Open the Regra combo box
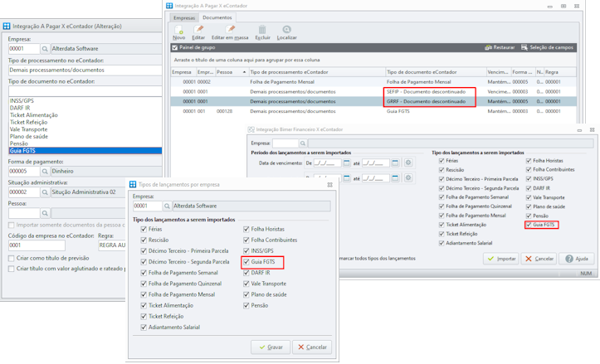The image size is (600, 364). pyautogui.click(x=112, y=245)
